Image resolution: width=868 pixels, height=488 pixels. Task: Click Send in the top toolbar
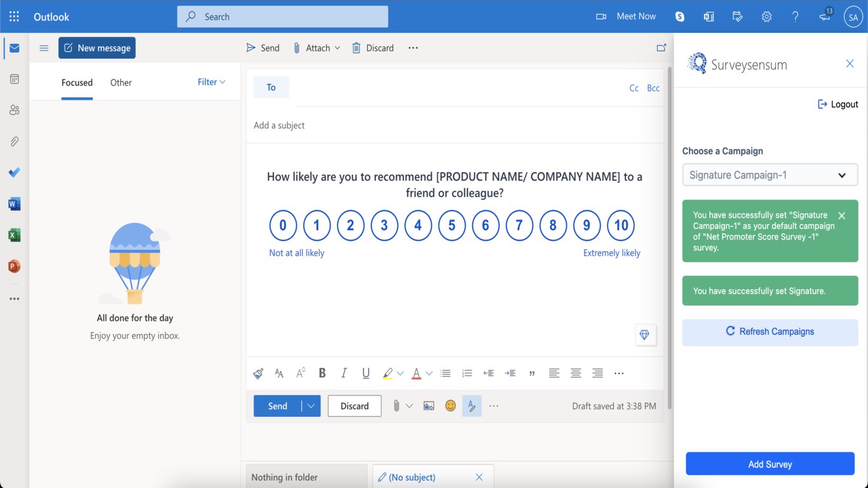pyautogui.click(x=262, y=48)
